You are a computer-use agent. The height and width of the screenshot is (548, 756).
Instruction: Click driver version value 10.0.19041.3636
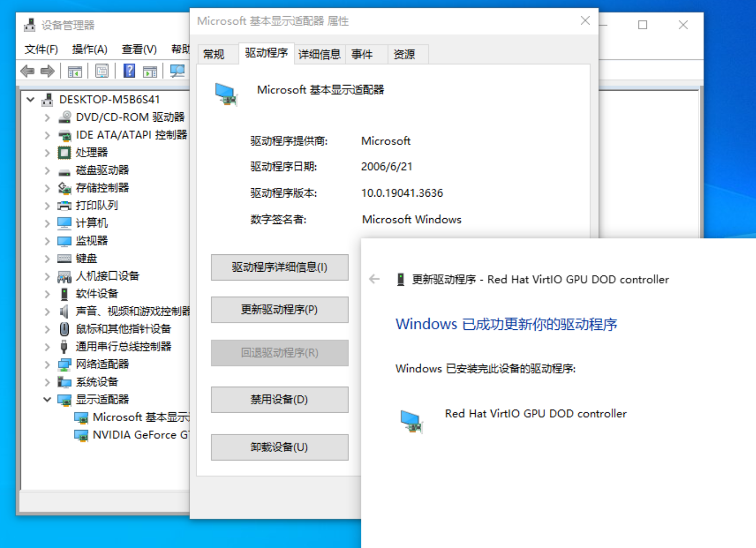[402, 193]
